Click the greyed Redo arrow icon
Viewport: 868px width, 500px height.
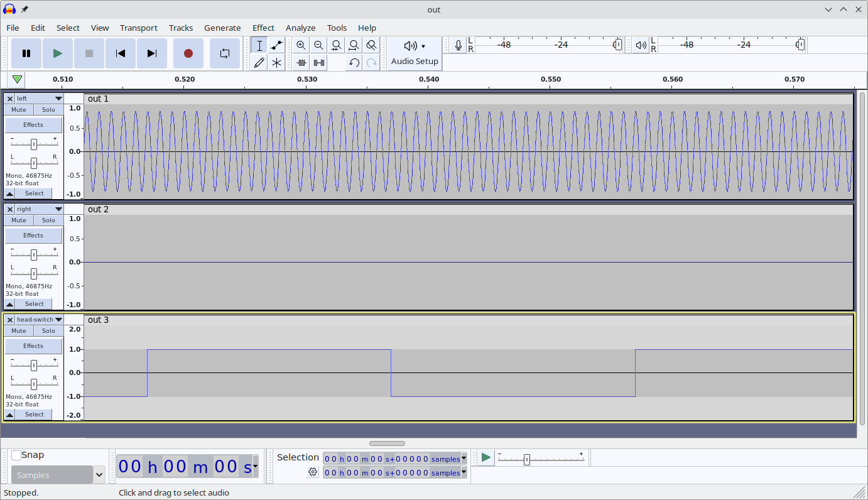[x=372, y=63]
